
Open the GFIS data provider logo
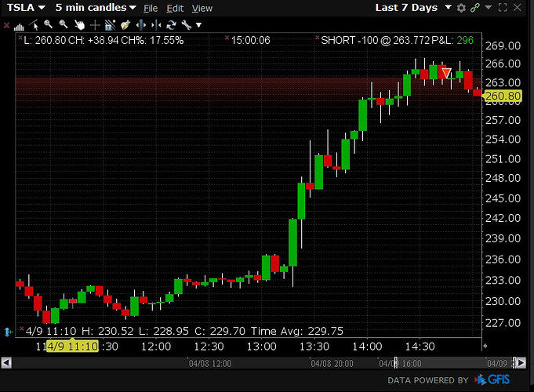click(492, 379)
